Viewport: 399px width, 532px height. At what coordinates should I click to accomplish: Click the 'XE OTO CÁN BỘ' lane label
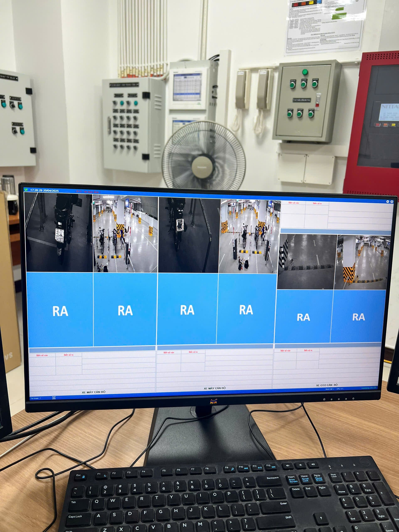pos(327,385)
